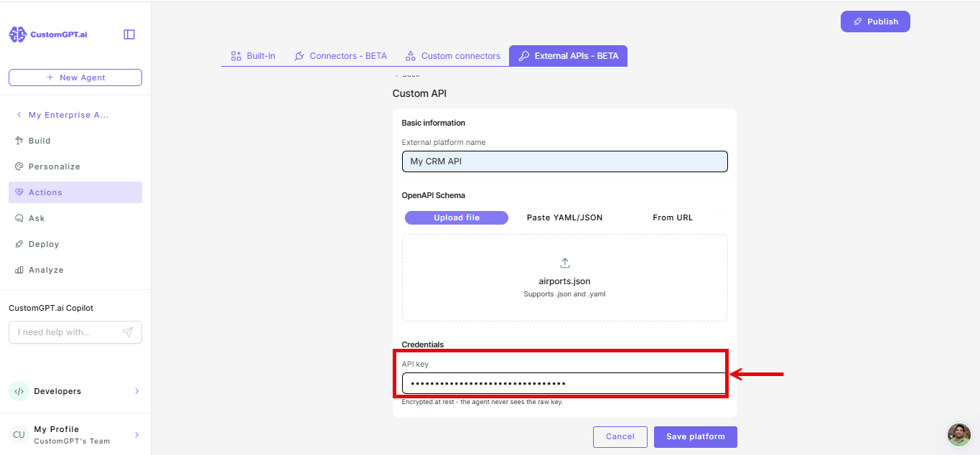This screenshot has height=455, width=980.
Task: Switch to the Built-in tab
Action: point(253,56)
